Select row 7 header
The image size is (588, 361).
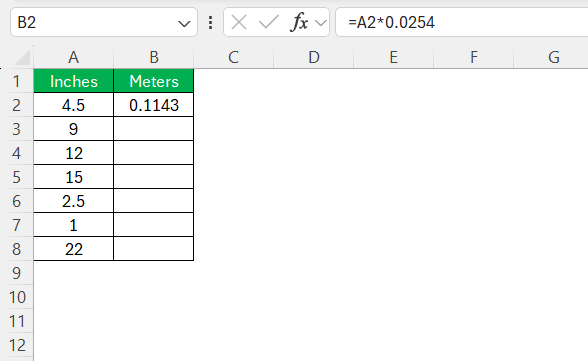(x=17, y=225)
